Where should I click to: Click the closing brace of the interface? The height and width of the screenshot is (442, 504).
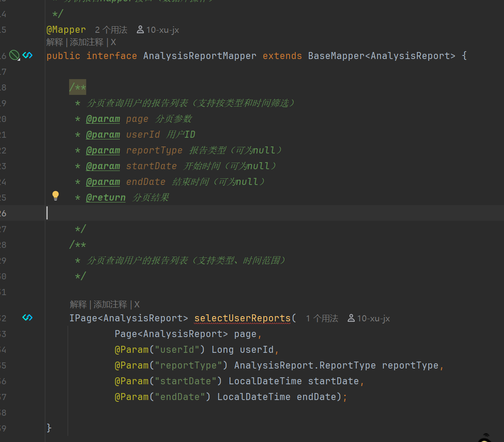click(49, 428)
